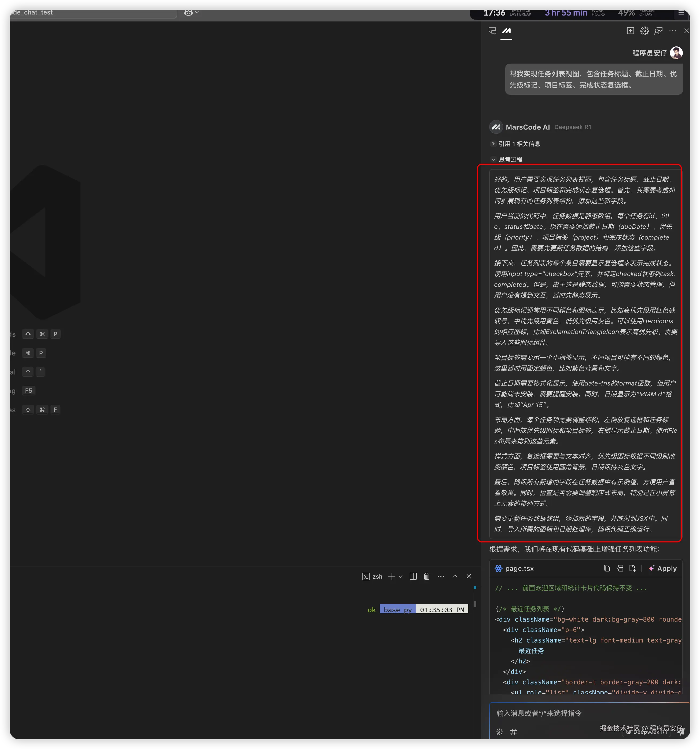
Task: Copy the page.tsx code snippet
Action: (607, 568)
